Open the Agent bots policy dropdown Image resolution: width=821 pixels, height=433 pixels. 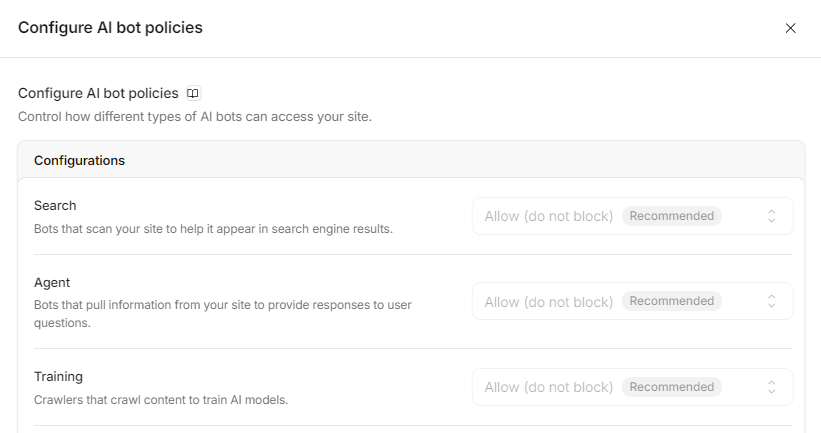pyautogui.click(x=633, y=301)
